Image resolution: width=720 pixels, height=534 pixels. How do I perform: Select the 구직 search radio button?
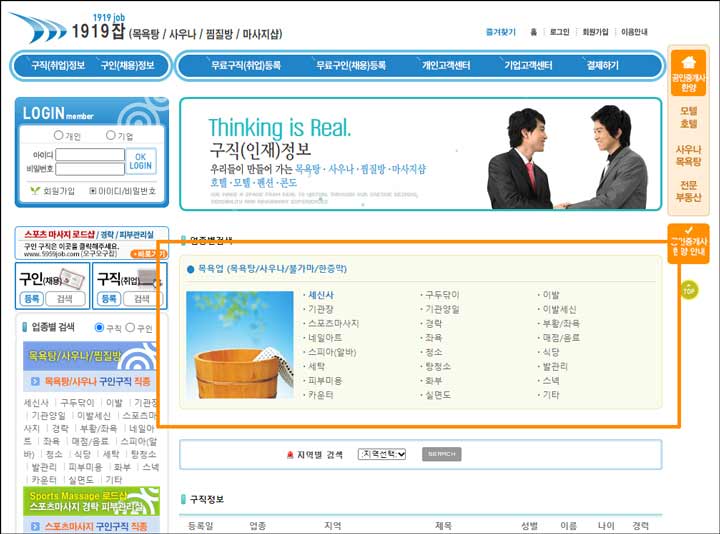tap(99, 327)
